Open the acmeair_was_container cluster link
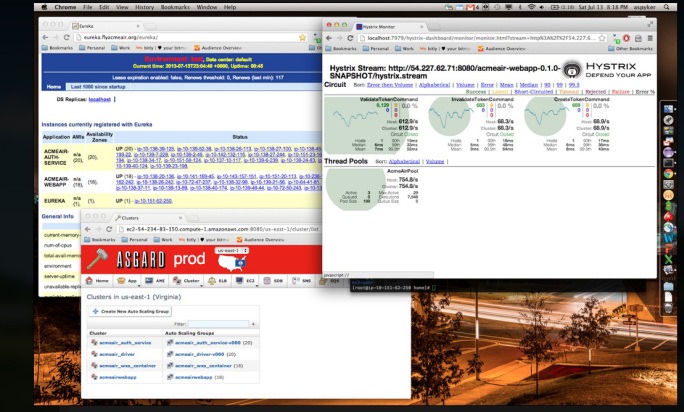The height and width of the screenshot is (412, 684). coord(127,366)
